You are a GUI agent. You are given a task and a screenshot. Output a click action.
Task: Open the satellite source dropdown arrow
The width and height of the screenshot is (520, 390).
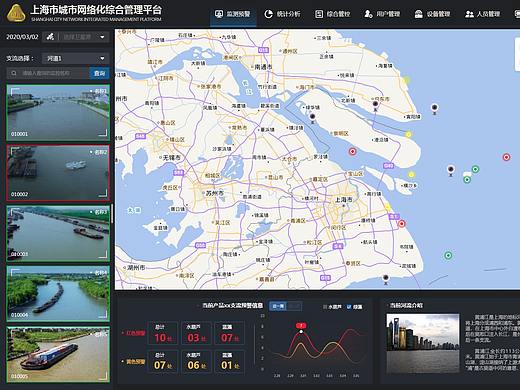(102, 37)
